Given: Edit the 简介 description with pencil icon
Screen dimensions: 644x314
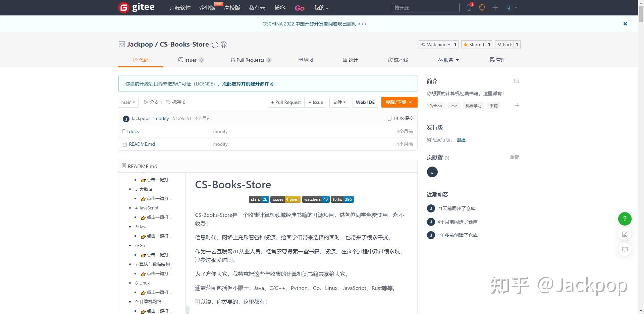Looking at the screenshot, I should 517,81.
